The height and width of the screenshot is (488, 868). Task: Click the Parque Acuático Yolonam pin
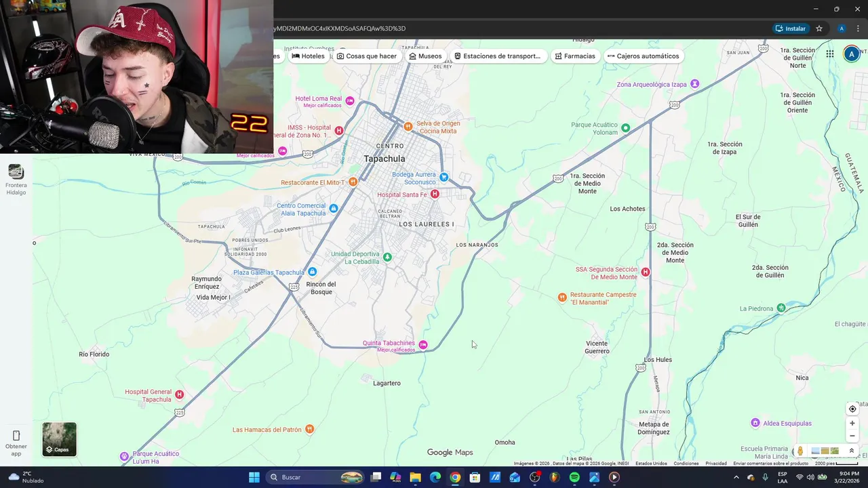pos(625,127)
